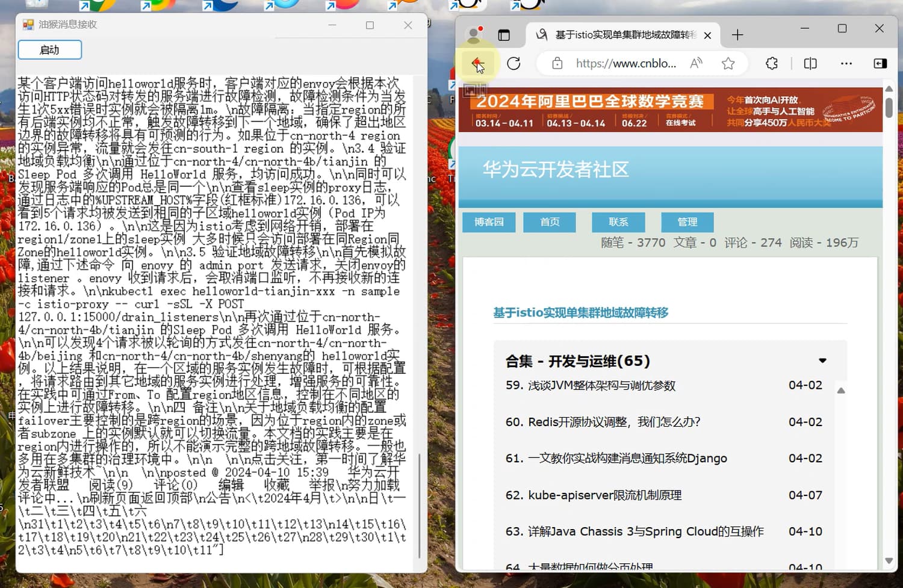Collapse the 合集 - 开发与运维(65) list
Viewport: 903px width, 588px height.
point(822,361)
